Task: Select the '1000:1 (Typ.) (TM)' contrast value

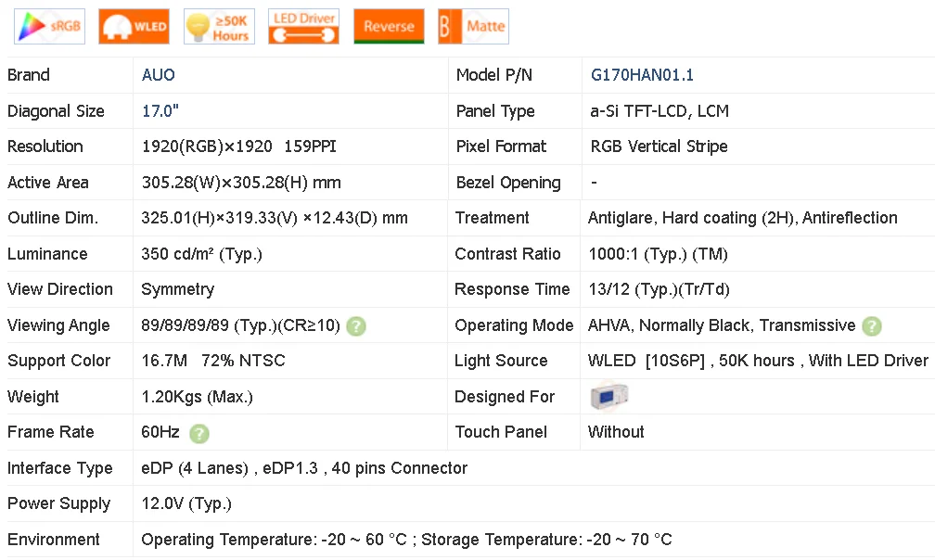Action: (x=658, y=254)
